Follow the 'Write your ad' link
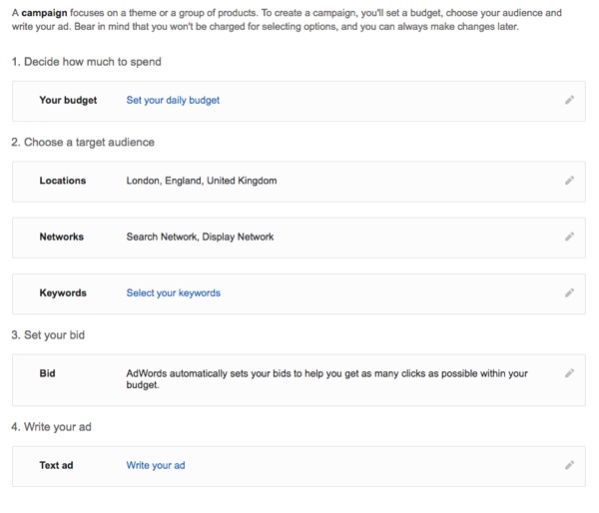599x513 pixels. (156, 465)
